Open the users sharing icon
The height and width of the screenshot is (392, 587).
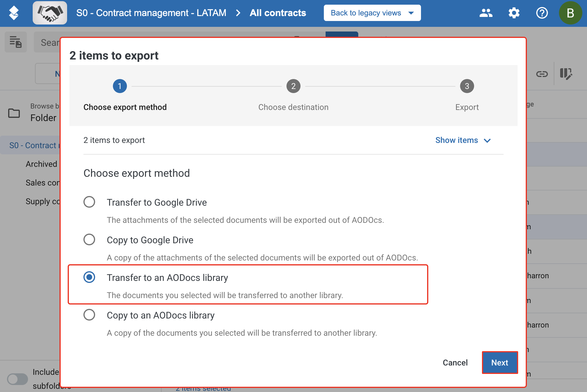point(486,13)
